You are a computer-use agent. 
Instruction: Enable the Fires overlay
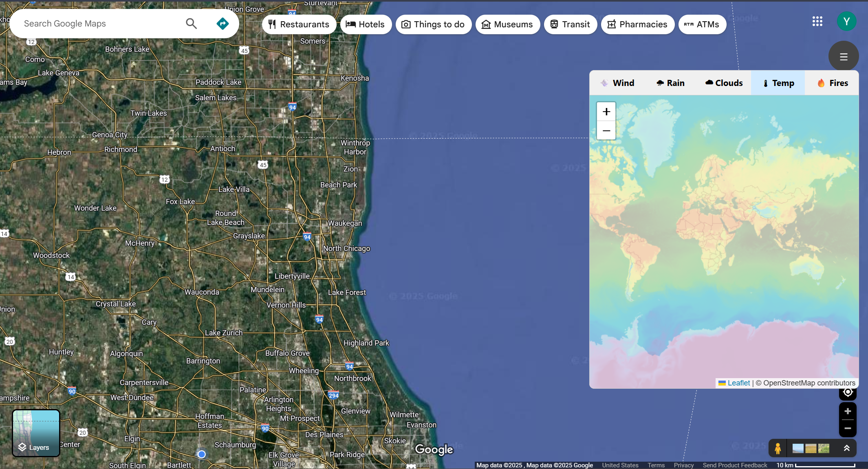pyautogui.click(x=832, y=83)
